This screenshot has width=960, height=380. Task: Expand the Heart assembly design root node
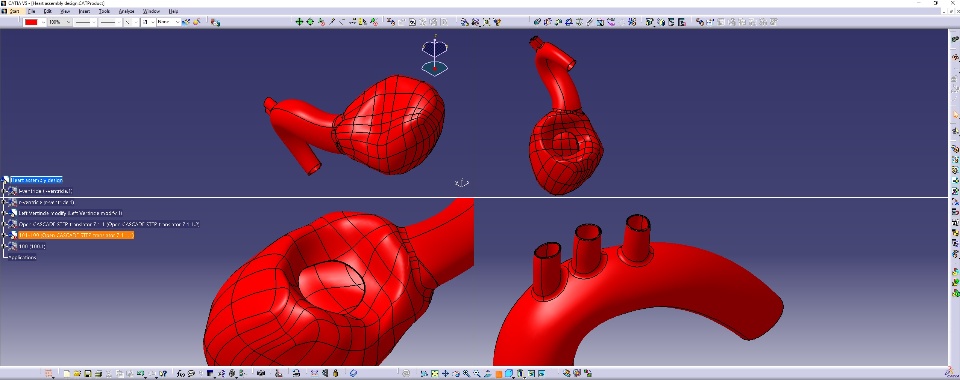[4, 180]
